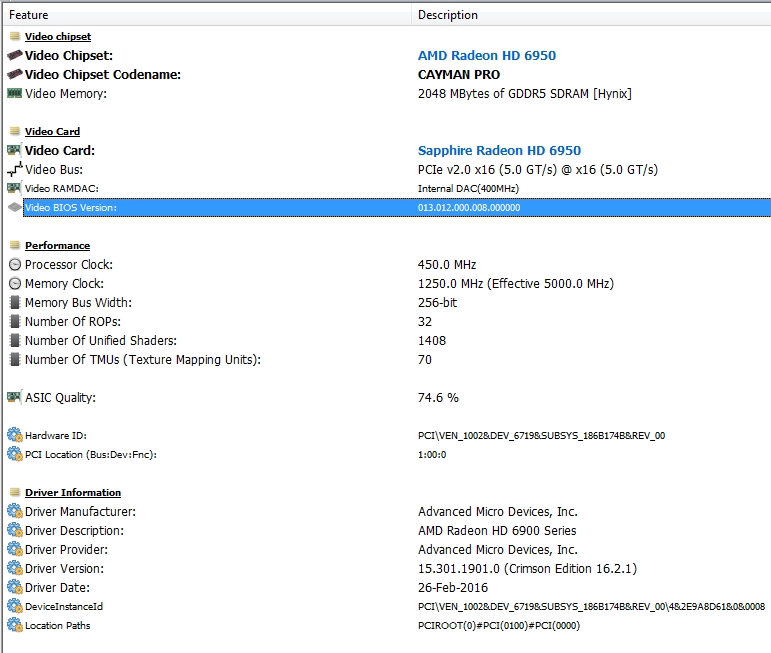Screen dimensions: 771x653
Task: Click the Number Of ROPs chip icon
Action: (15, 322)
